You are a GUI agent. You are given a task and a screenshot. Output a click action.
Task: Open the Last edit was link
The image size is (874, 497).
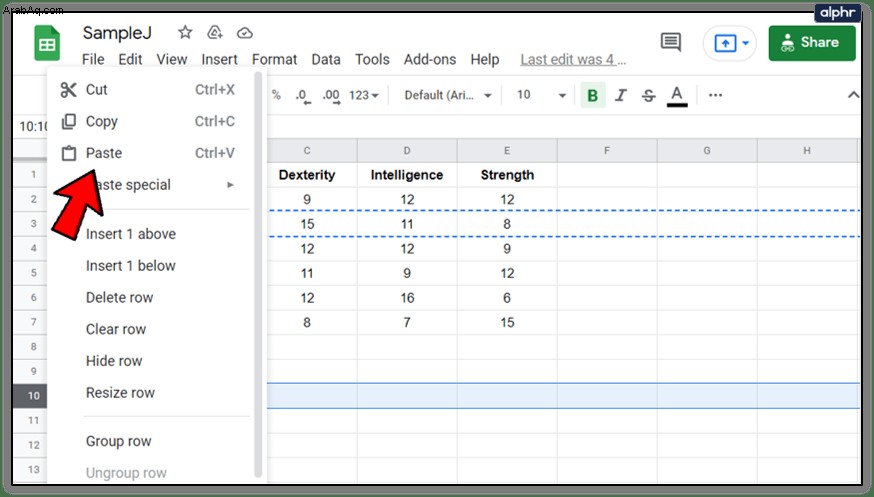[x=573, y=60]
